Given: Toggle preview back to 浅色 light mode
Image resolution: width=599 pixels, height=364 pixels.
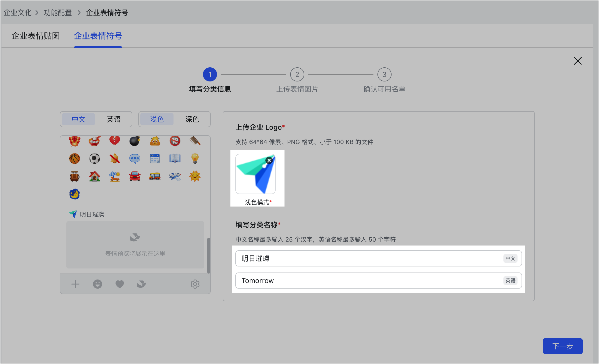Looking at the screenshot, I should pyautogui.click(x=156, y=119).
